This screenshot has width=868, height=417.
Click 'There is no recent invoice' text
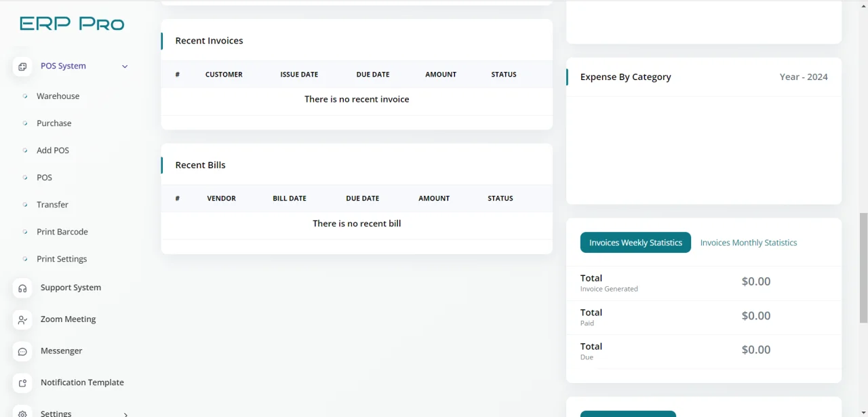[x=357, y=99]
